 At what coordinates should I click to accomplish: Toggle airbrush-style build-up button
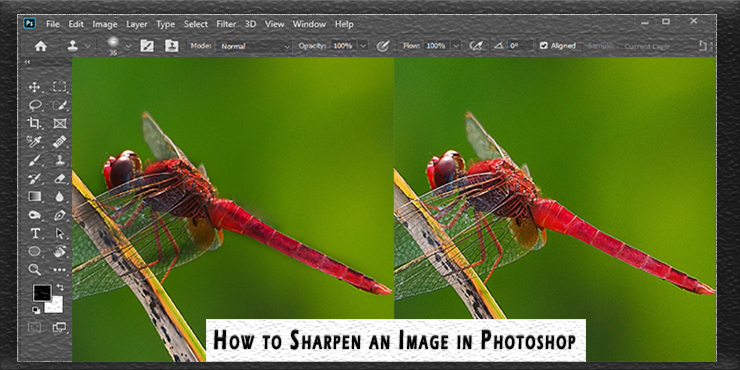(476, 46)
